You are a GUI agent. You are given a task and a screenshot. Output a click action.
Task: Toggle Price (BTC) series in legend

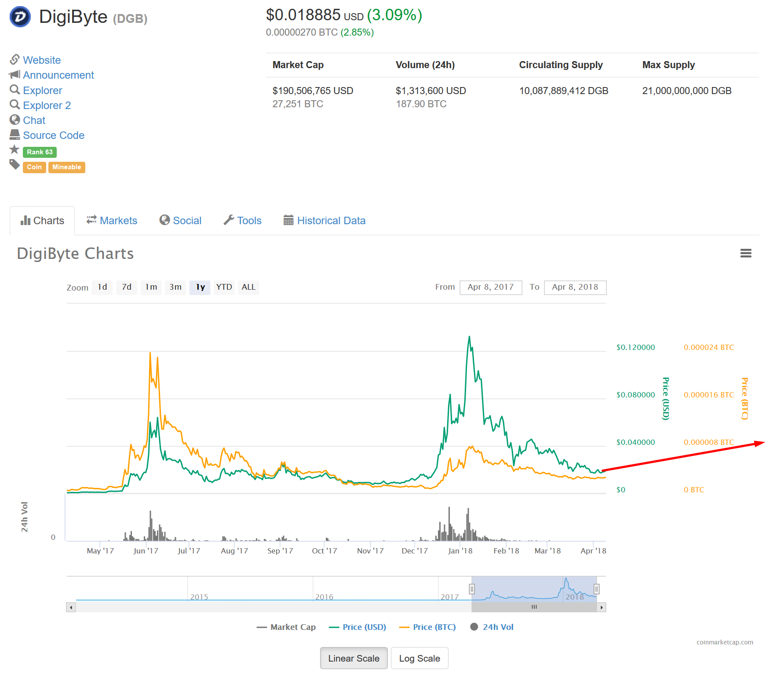(x=427, y=627)
